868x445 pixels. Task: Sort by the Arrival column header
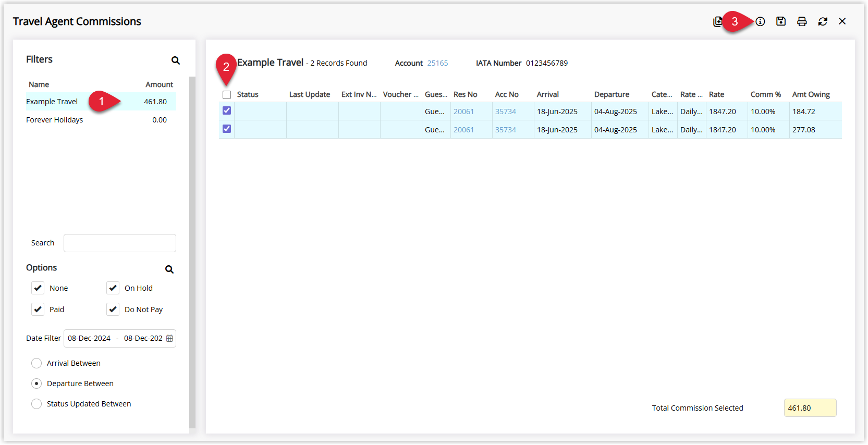[x=548, y=94]
